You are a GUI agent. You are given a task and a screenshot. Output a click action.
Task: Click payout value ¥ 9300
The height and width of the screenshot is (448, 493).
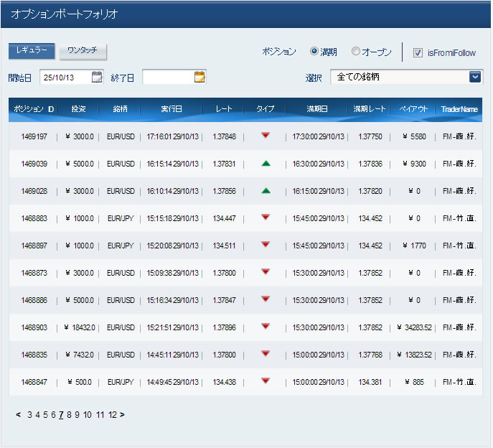point(414,164)
